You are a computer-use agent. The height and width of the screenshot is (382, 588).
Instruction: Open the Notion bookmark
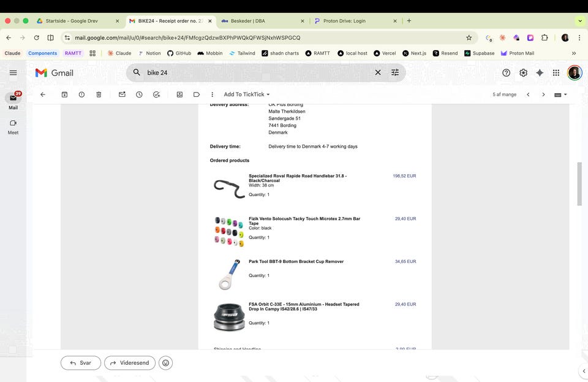click(149, 53)
